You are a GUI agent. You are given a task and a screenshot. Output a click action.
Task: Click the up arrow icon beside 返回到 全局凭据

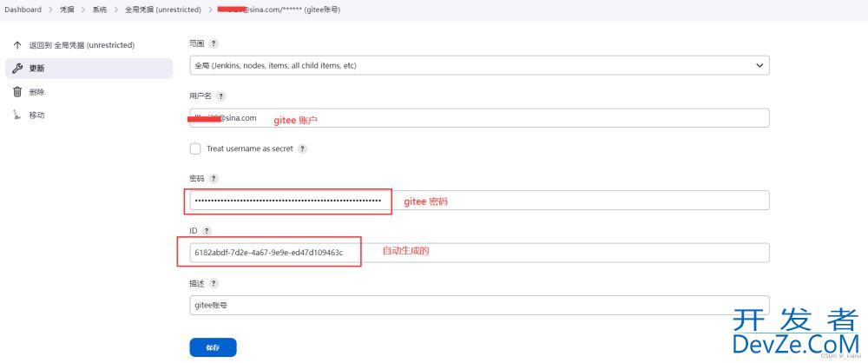[x=17, y=45]
